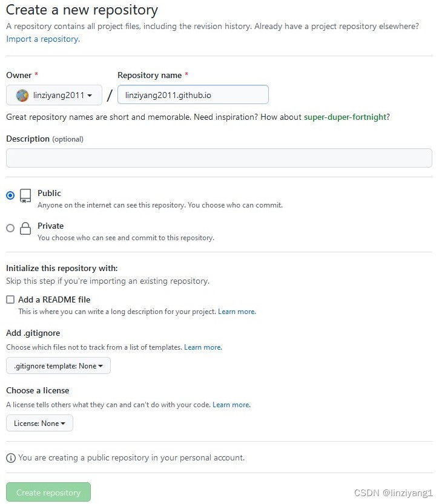Expand the .gitignore template dropdown
442x504 pixels.
tap(58, 366)
